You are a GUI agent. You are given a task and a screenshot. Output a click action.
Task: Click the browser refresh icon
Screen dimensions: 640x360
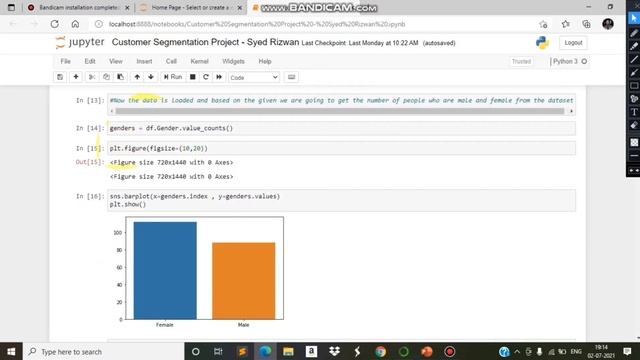pos(54,24)
